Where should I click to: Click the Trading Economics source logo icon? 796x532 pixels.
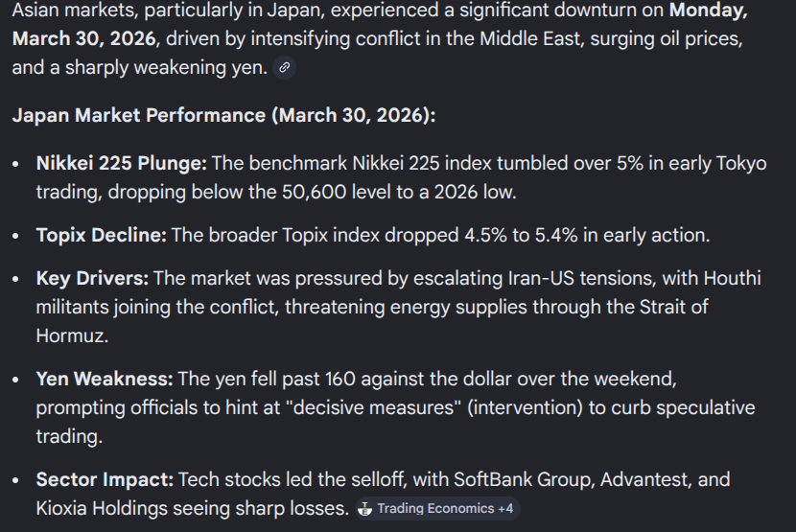click(x=364, y=509)
